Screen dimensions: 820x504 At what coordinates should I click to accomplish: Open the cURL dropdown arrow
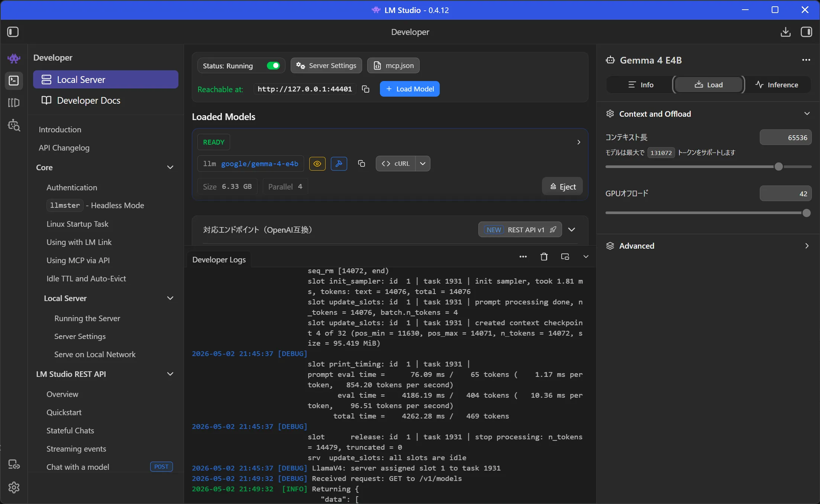423,164
